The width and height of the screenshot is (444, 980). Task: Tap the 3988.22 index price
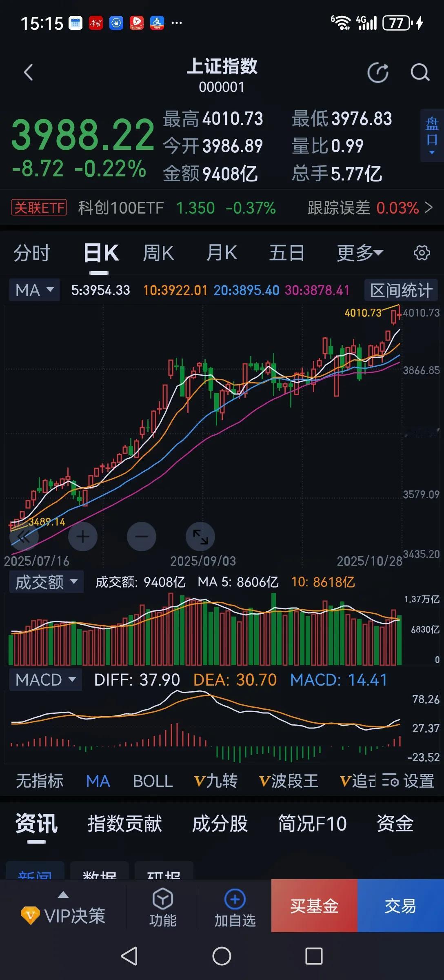pos(83,135)
